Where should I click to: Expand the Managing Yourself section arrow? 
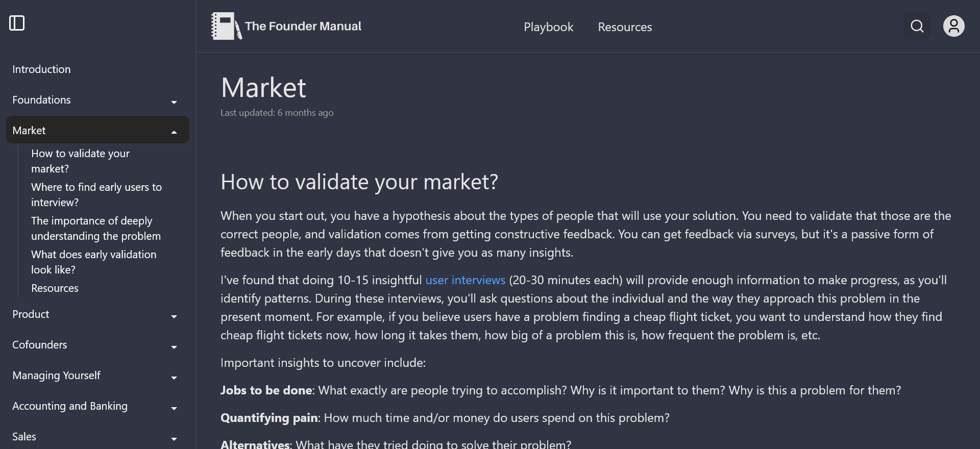tap(174, 378)
